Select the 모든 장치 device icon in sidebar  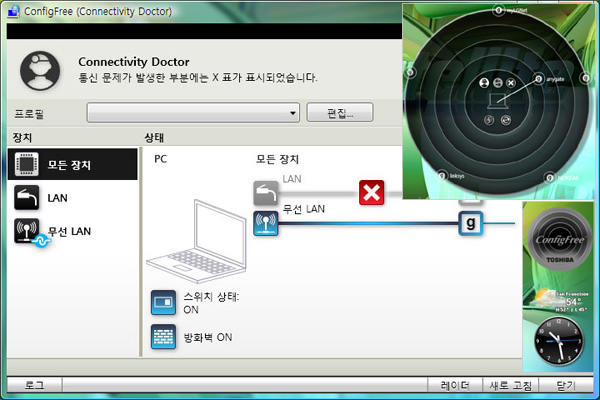26,164
